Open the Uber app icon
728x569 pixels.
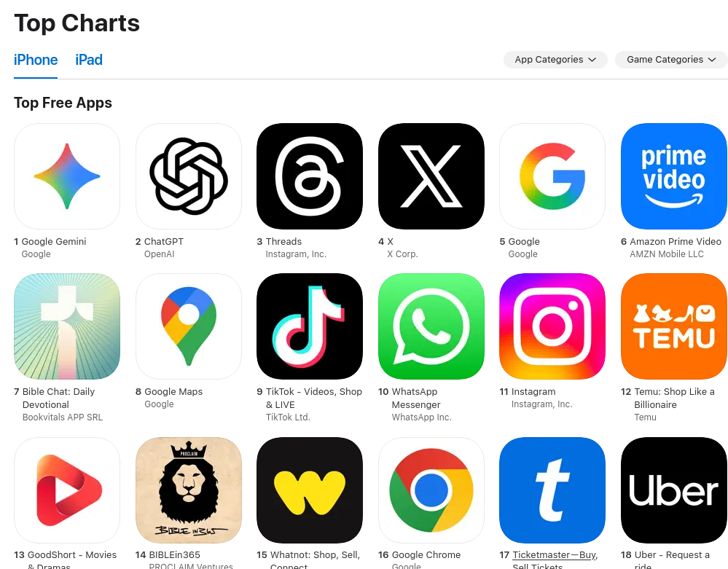(x=673, y=490)
